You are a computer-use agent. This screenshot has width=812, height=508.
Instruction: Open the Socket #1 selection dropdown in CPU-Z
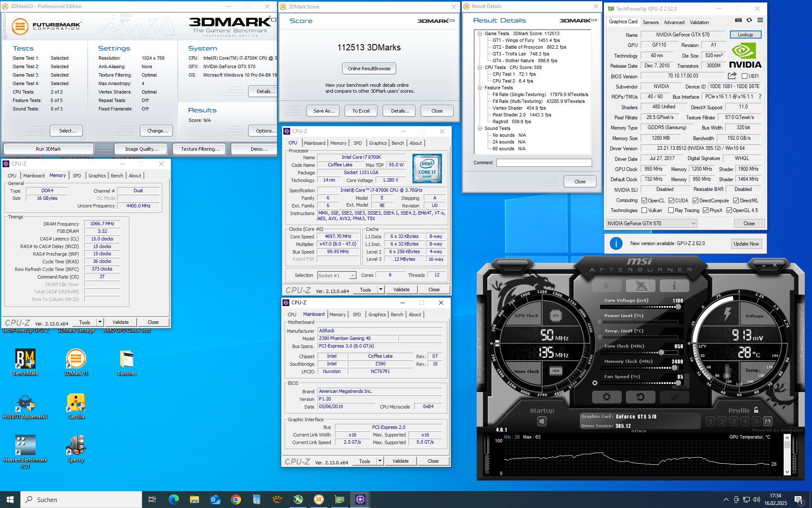click(337, 276)
